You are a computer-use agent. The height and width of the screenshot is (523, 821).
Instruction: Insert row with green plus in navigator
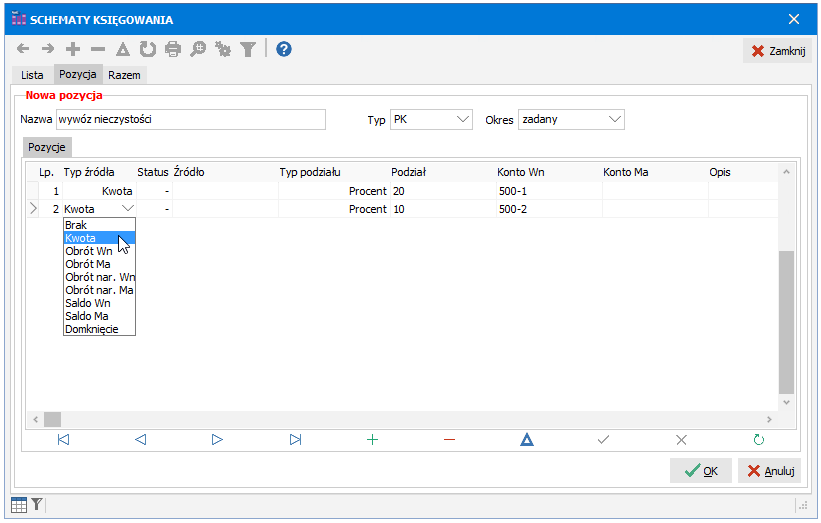coord(372,440)
